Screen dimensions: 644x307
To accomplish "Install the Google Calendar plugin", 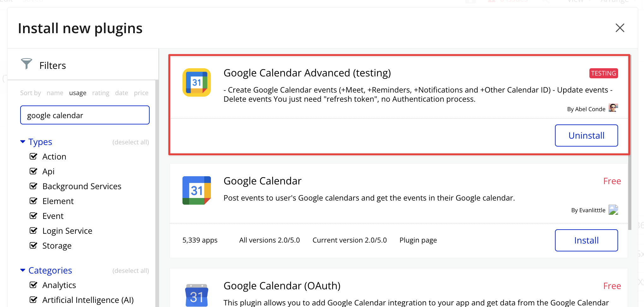I will tap(586, 240).
